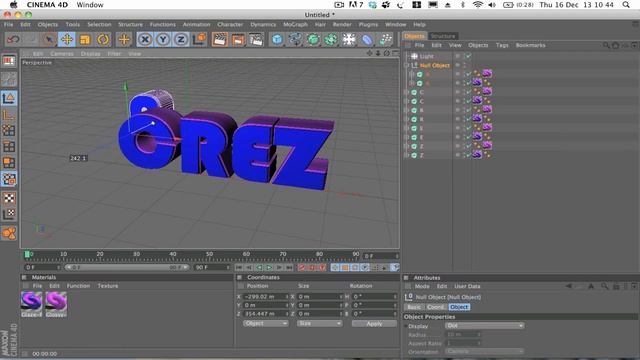Toggle the X axis lock
Image resolution: width=640 pixels, height=360 pixels.
[145, 40]
